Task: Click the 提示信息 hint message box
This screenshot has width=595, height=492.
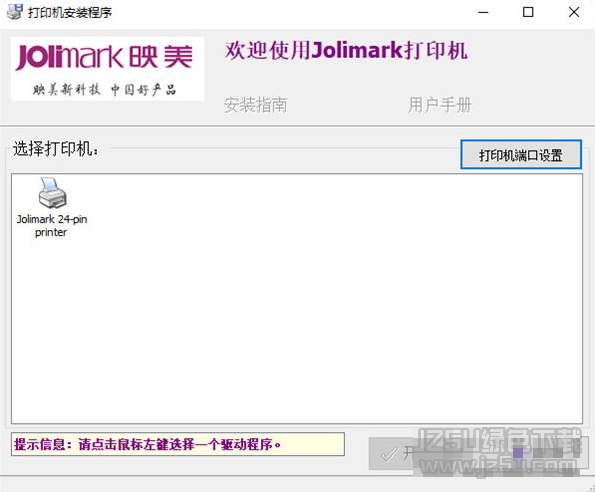Action: pyautogui.click(x=178, y=444)
